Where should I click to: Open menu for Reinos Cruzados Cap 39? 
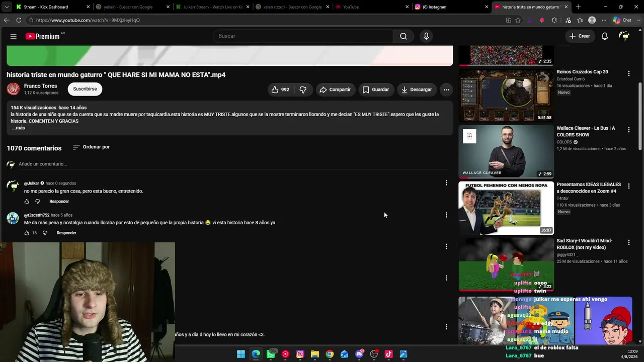click(x=628, y=73)
